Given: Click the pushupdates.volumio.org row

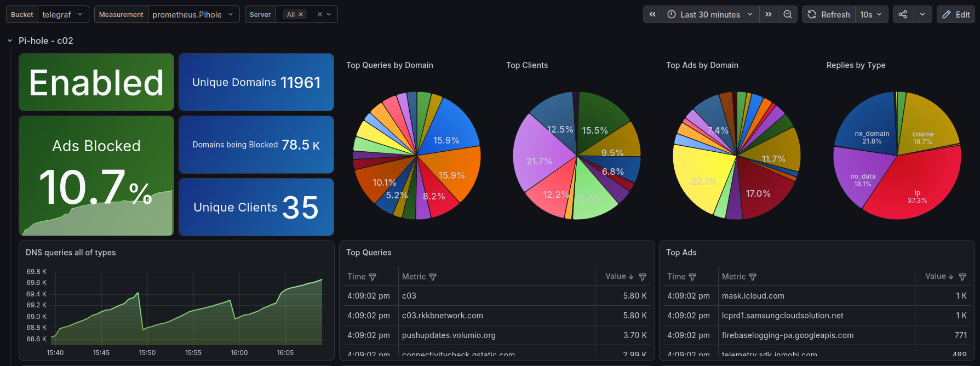Looking at the screenshot, I should coord(497,335).
